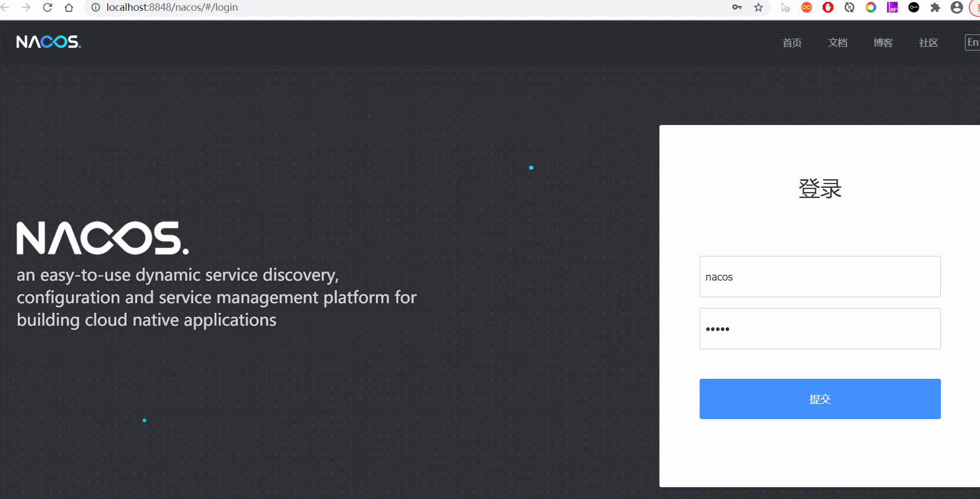The width and height of the screenshot is (980, 499).
Task: Open the 文档 navigation link
Action: click(837, 43)
